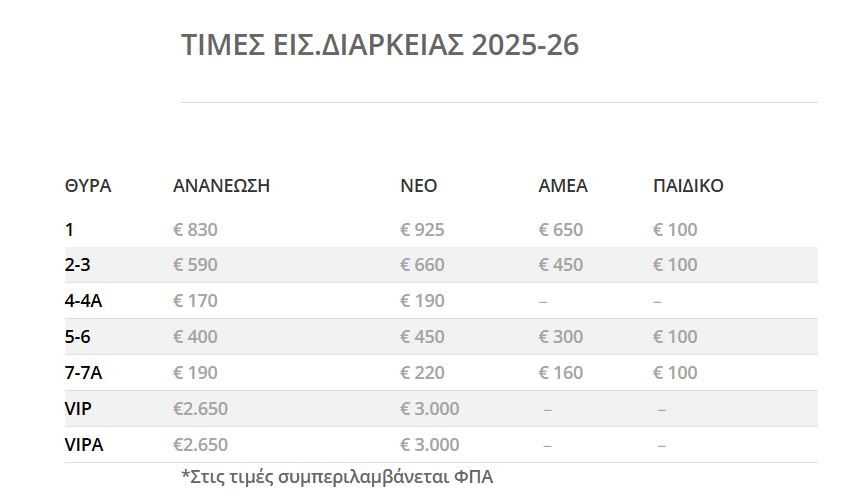Viewport: 855px width, 494px height.
Task: Select the € 925 new ticket price
Action: click(422, 230)
